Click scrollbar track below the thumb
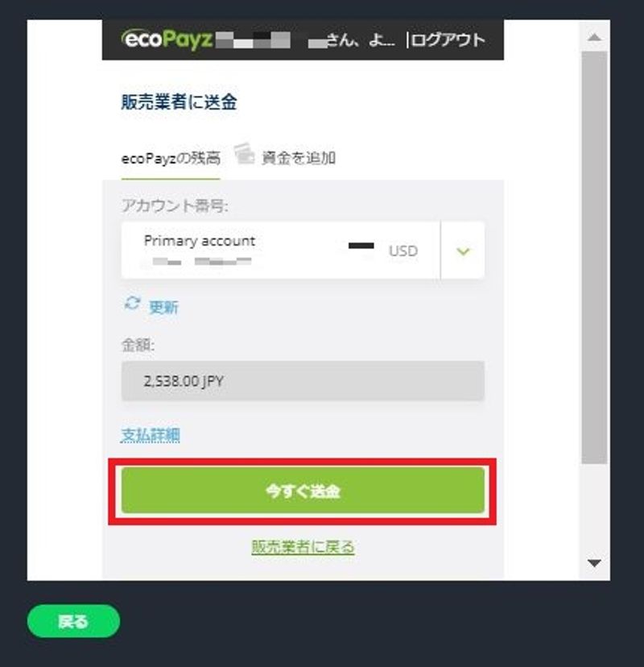 594,508
